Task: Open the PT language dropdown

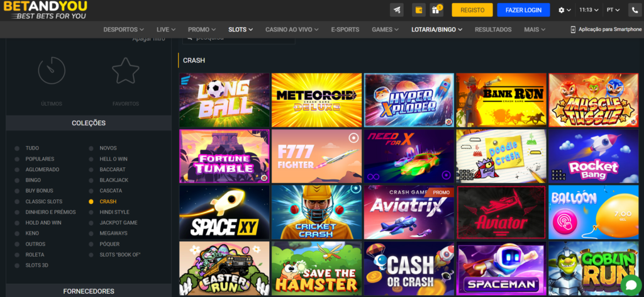Action: [613, 10]
